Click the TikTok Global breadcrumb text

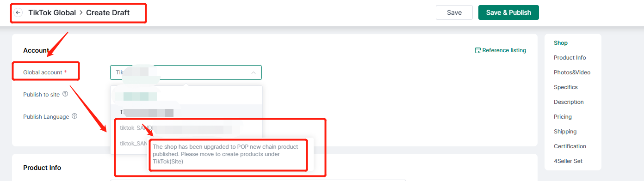[x=52, y=12]
